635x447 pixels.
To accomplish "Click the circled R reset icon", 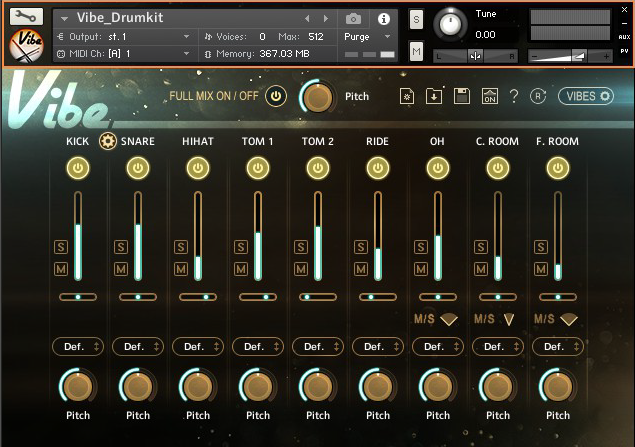I will click(x=538, y=96).
